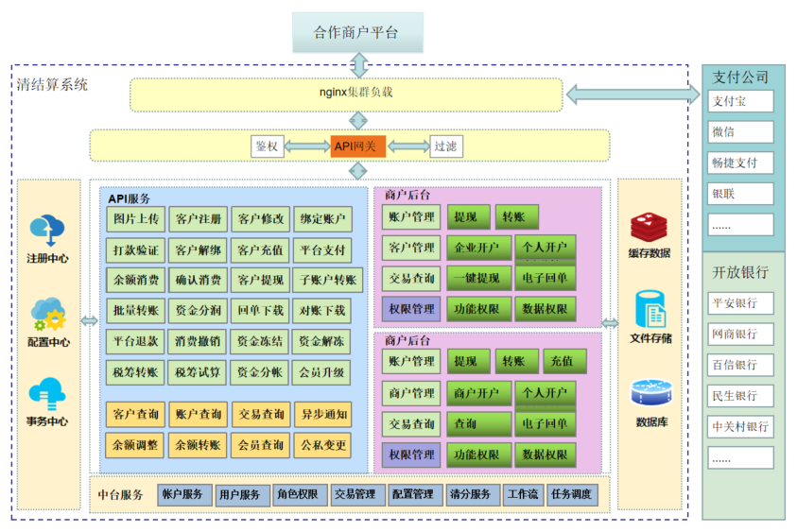Click the green 企业开户 block

tap(477, 249)
